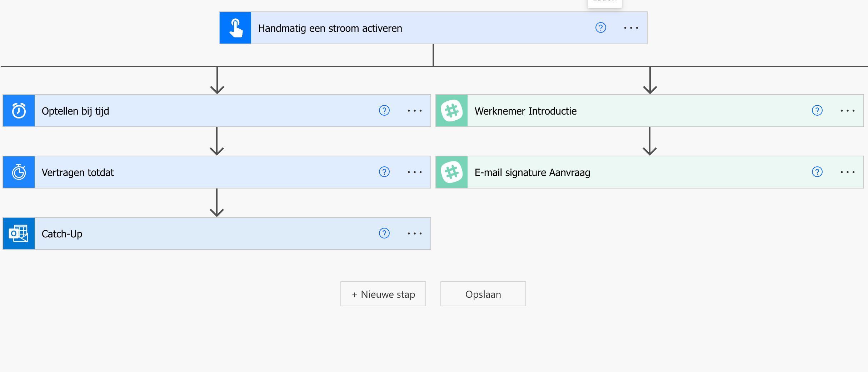Click the Slack icon on Werknemer Introductie
868x372 pixels.
click(x=451, y=111)
